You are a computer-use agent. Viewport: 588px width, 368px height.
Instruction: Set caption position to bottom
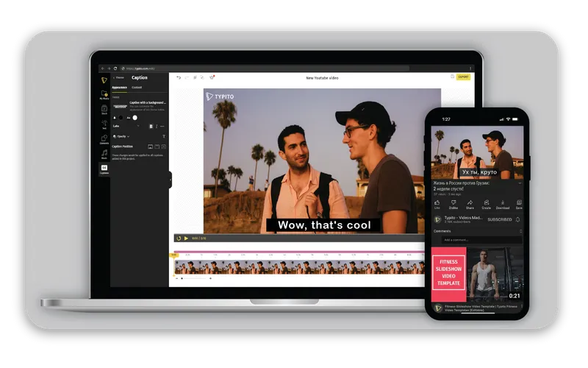pos(151,146)
